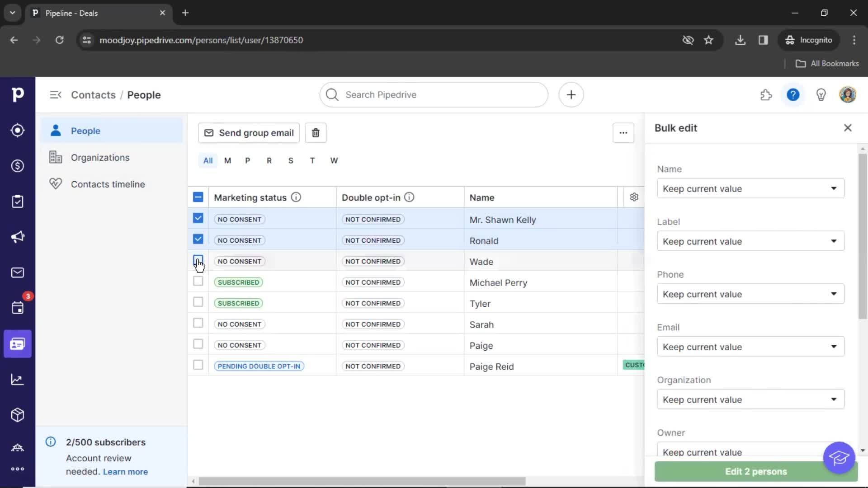Click Send group email button

pos(248,132)
